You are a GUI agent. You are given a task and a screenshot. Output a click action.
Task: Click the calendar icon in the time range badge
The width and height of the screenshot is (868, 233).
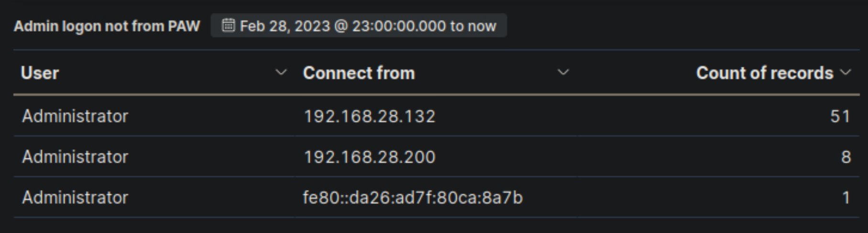(228, 25)
